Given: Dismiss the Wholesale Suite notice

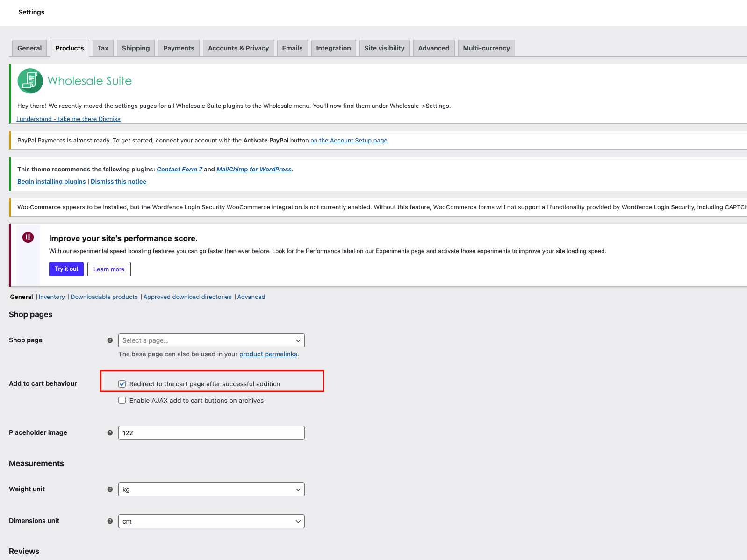Looking at the screenshot, I should [109, 119].
